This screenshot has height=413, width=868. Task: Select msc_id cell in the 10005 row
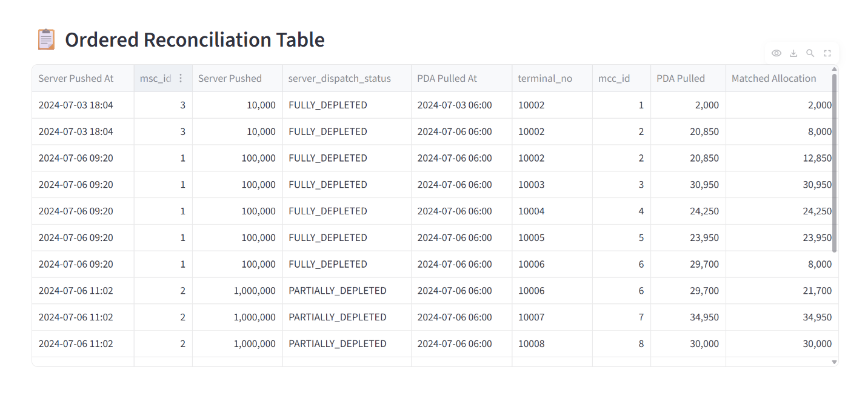click(163, 237)
